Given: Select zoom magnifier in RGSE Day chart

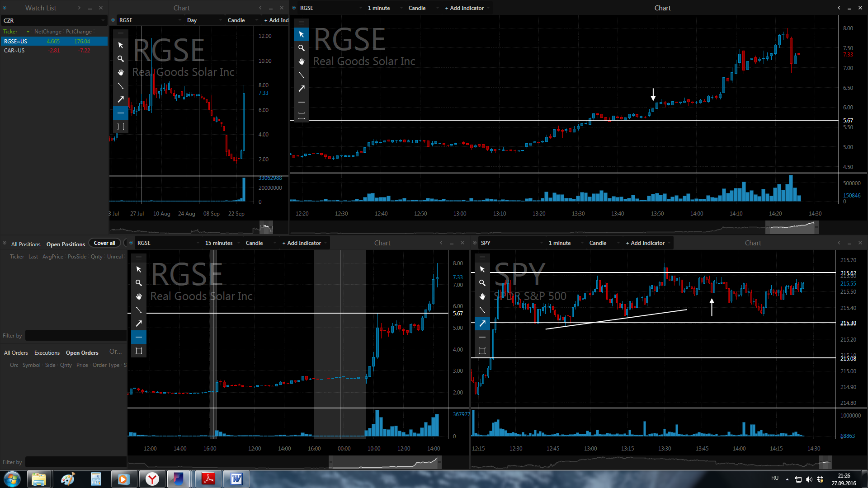Looking at the screenshot, I should (x=121, y=59).
